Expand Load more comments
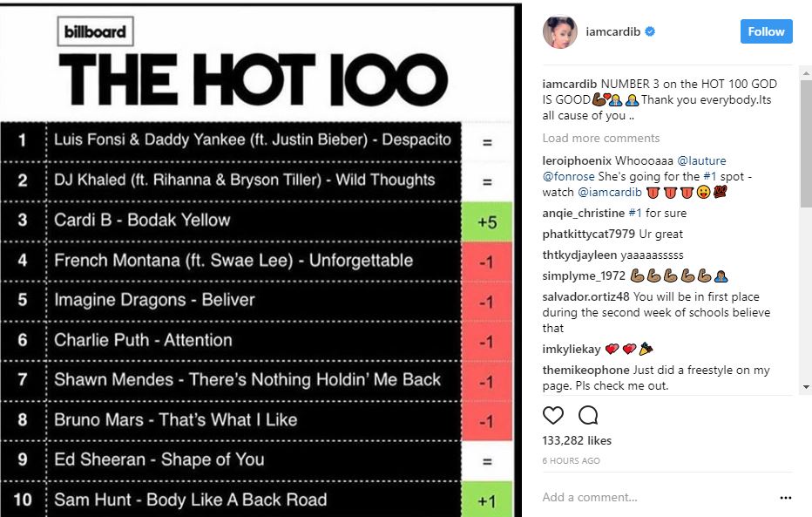The width and height of the screenshot is (812, 517). (600, 139)
